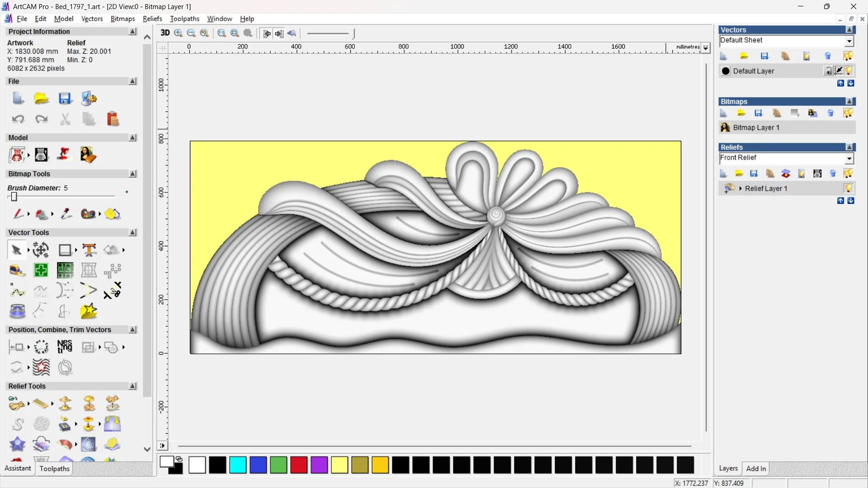
Task: Toggle Default Layer visibility bulb
Action: pyautogui.click(x=849, y=71)
